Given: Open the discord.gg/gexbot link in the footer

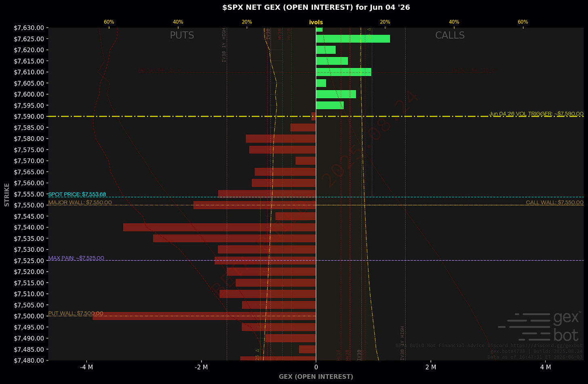Looking at the screenshot, I should tap(546, 346).
